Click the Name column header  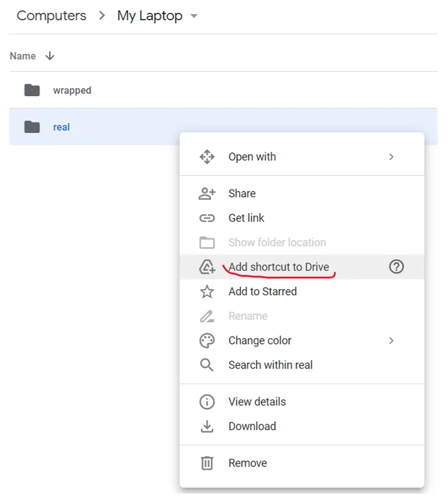[x=23, y=56]
